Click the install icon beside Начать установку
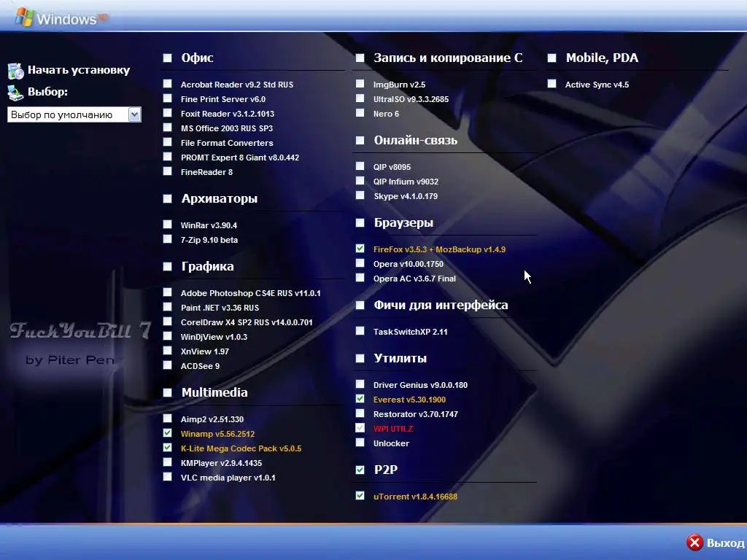 pos(16,71)
